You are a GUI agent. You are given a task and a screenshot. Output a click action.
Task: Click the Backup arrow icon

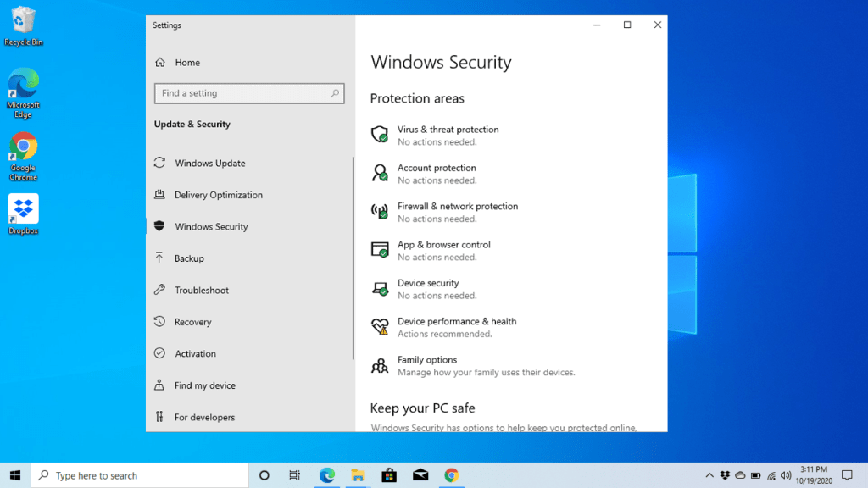159,258
